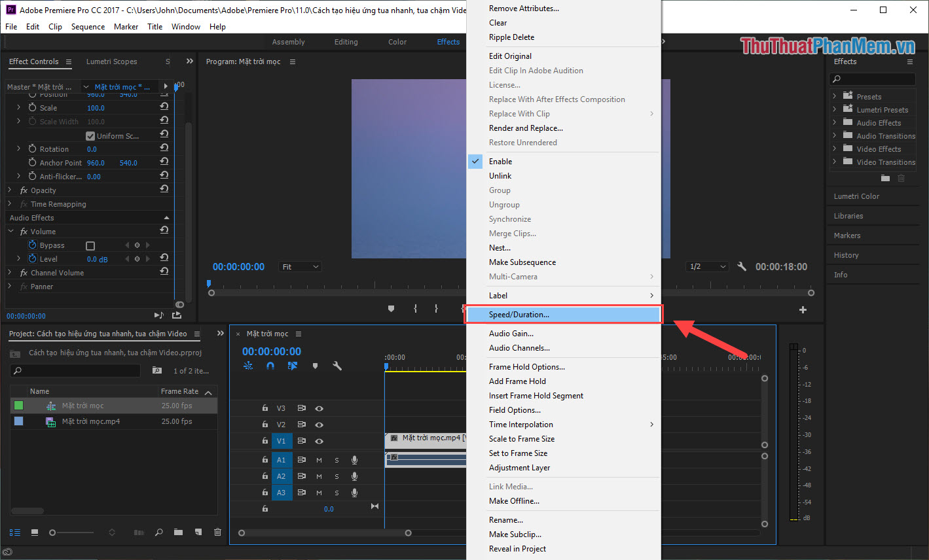
Task: Click the trash icon in the Project panel
Action: point(217,532)
